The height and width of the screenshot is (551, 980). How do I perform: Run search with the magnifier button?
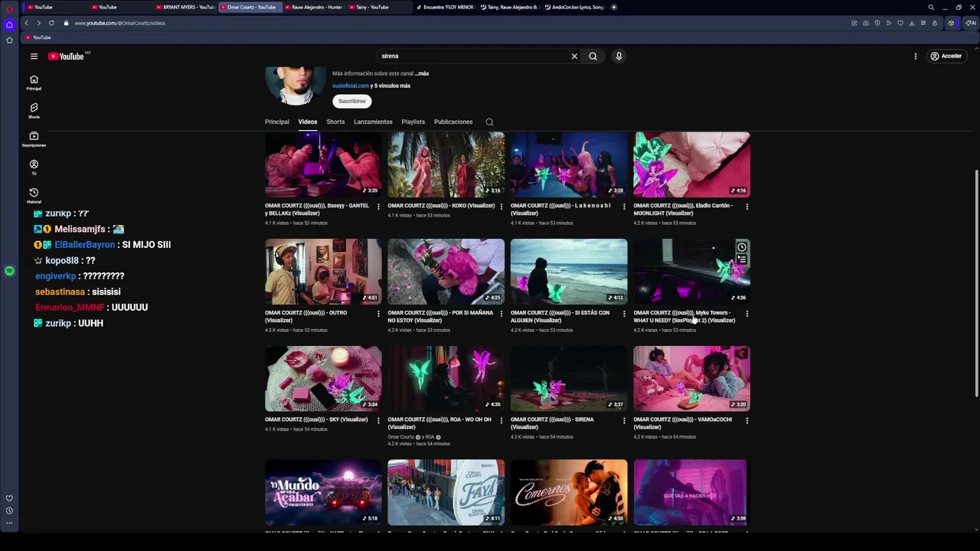coord(593,56)
